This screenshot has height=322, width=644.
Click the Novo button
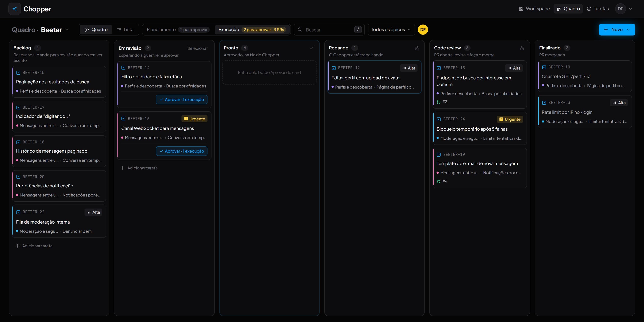tap(617, 29)
